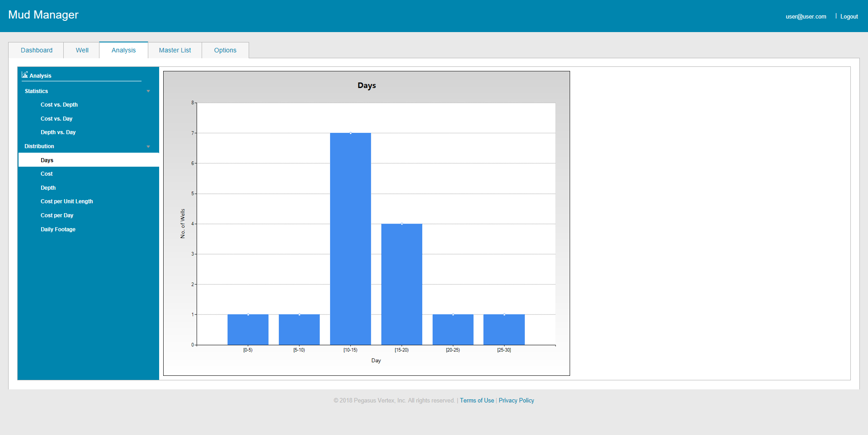Switch to the Well tab
Image resolution: width=868 pixels, height=435 pixels.
tap(82, 50)
